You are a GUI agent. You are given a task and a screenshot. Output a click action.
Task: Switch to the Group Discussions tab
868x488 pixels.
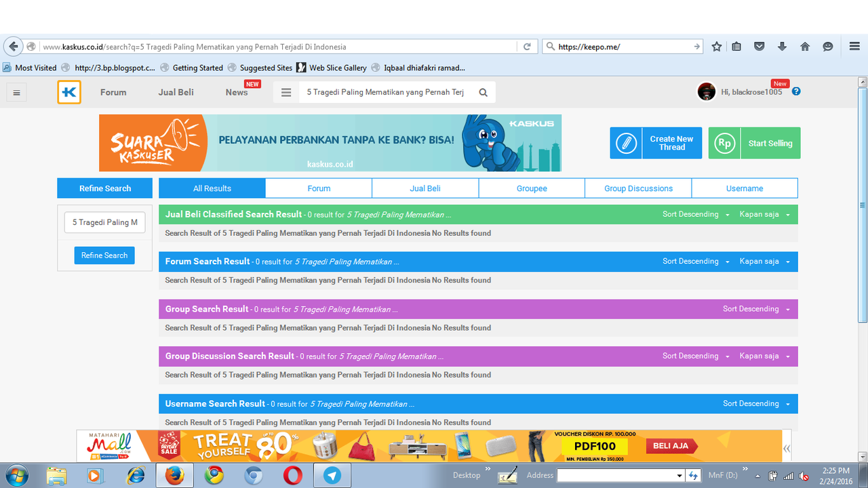point(638,188)
